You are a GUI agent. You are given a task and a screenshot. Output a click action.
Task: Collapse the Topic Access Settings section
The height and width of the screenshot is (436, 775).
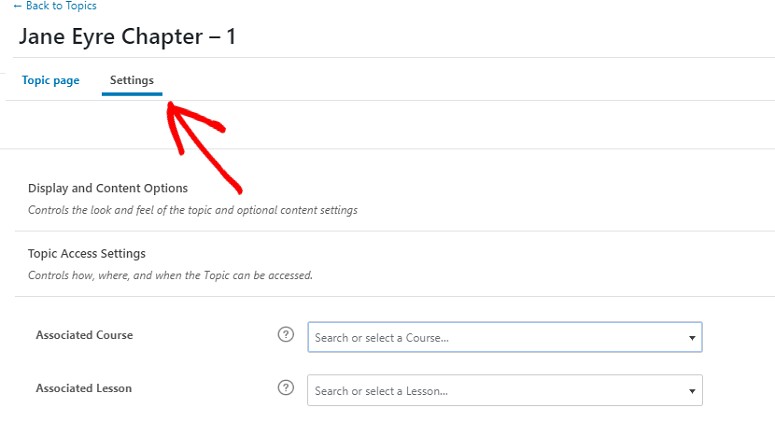pos(87,254)
